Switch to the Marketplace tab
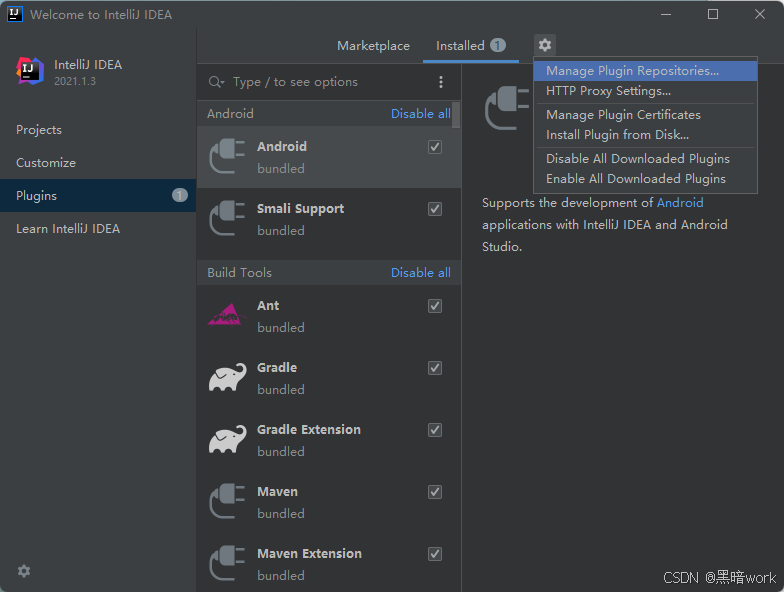The height and width of the screenshot is (592, 784). [373, 46]
